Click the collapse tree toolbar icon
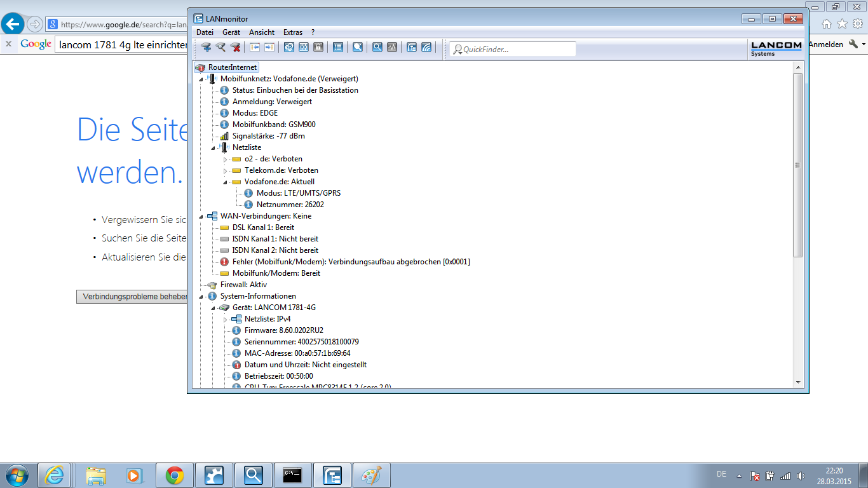Image resolution: width=868 pixels, height=488 pixels. pos(255,47)
